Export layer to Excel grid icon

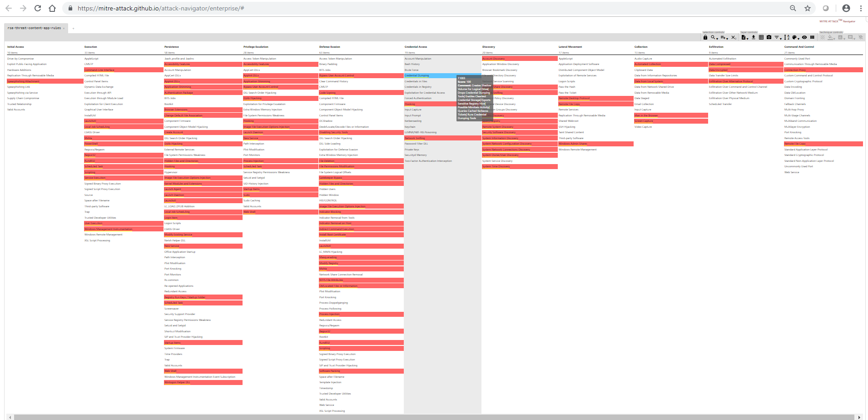click(761, 37)
